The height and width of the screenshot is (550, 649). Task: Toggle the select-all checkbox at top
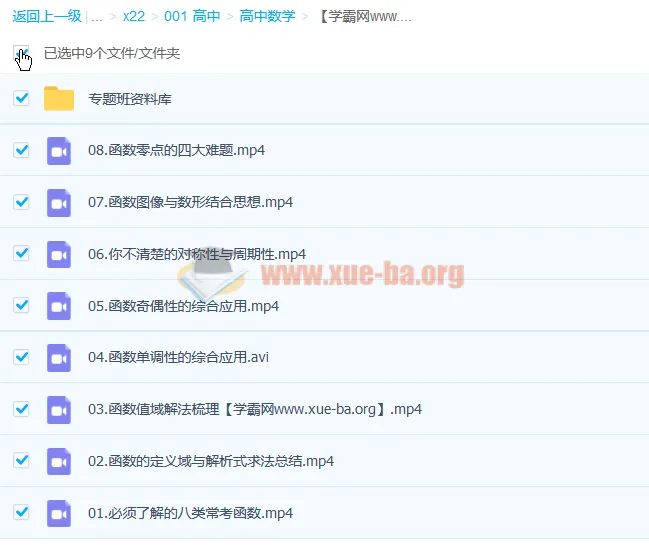21,53
